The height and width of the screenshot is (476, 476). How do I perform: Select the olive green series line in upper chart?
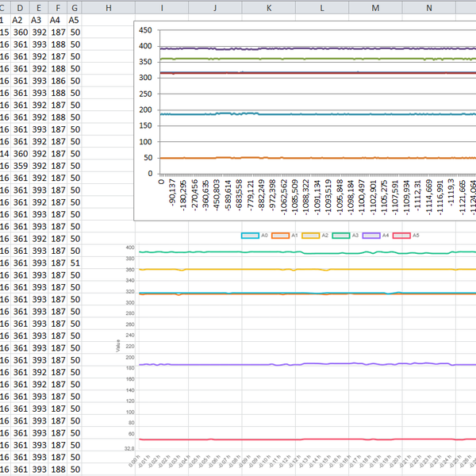coord(318,59)
